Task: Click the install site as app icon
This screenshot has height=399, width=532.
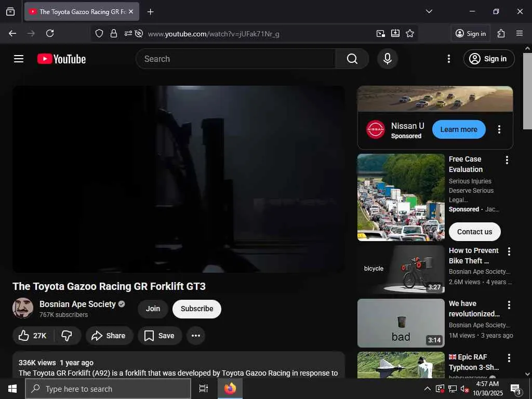Action: pos(395,33)
